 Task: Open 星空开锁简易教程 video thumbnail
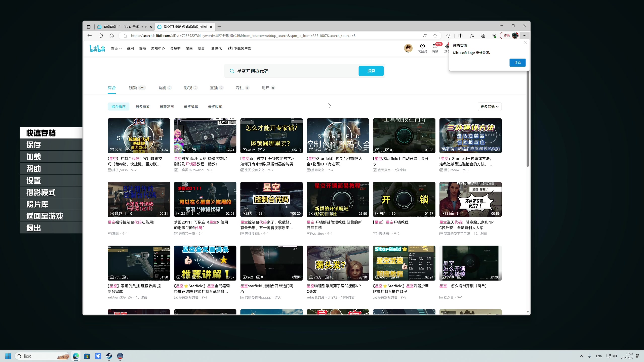click(338, 199)
